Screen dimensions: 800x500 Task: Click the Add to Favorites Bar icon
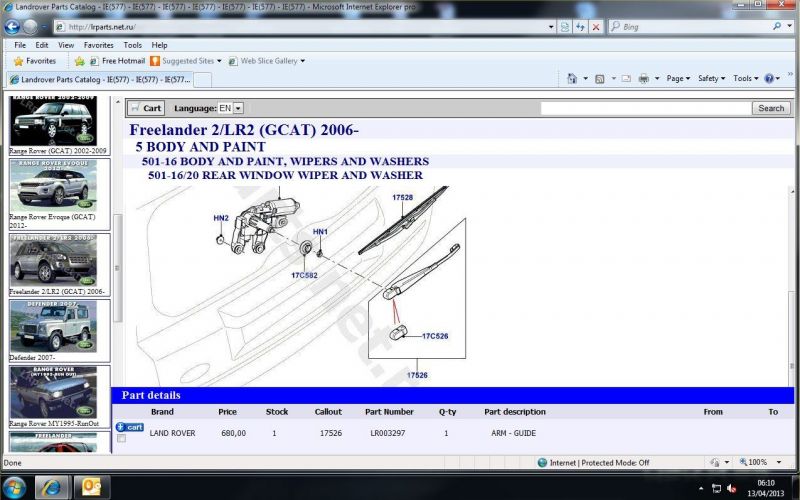(x=79, y=61)
